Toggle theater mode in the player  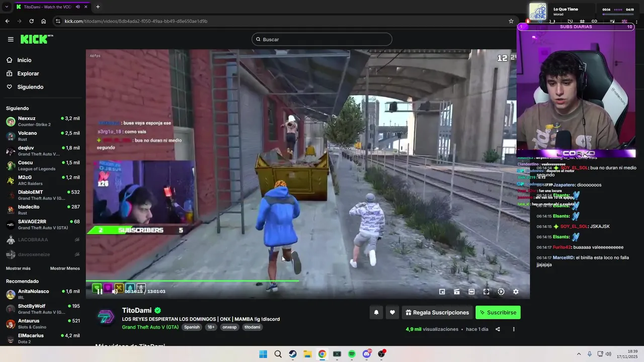[471, 292]
